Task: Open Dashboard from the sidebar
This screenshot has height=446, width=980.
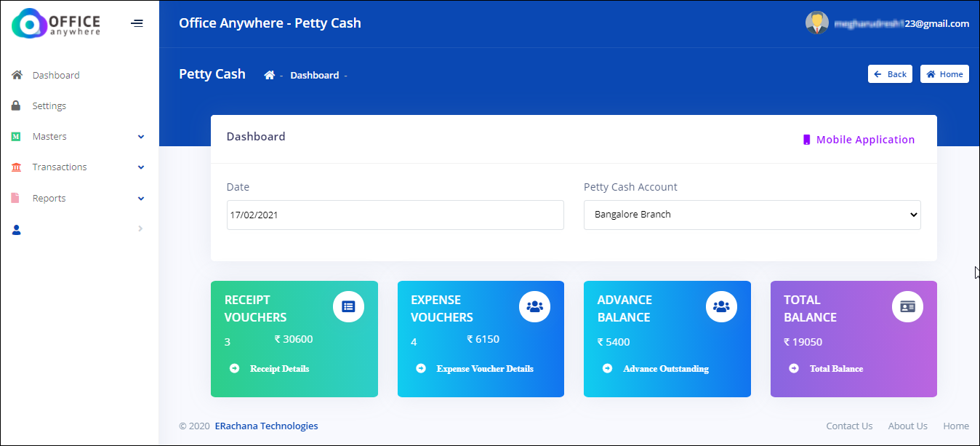Action: pos(56,76)
